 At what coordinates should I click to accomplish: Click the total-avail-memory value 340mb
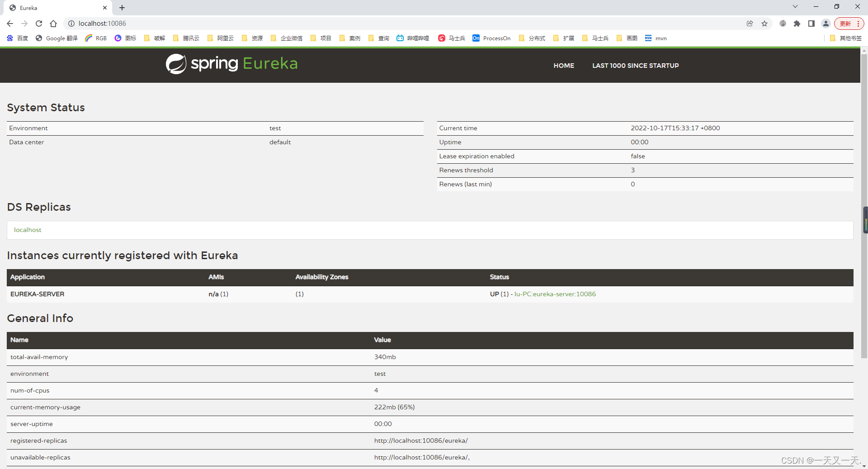pos(385,357)
